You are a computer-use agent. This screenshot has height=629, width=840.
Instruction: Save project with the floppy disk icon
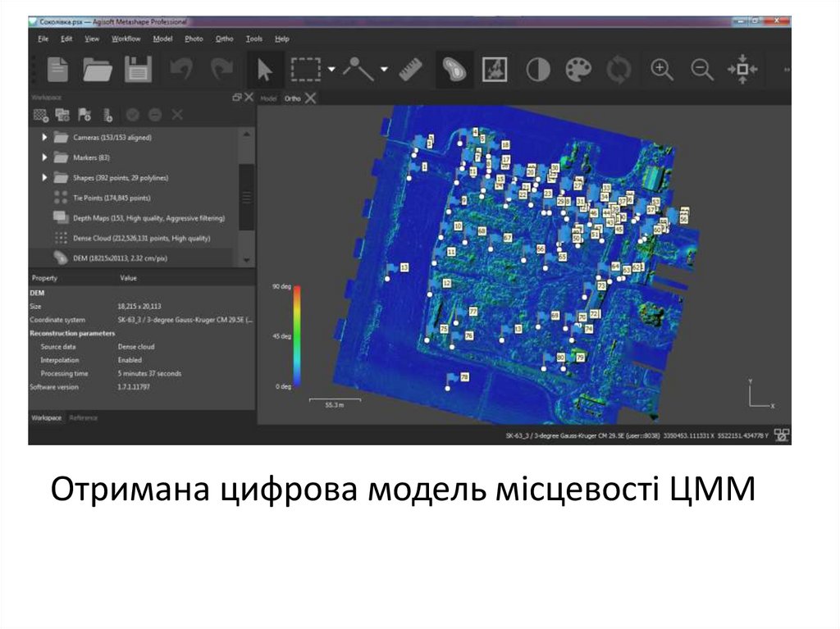click(x=138, y=70)
